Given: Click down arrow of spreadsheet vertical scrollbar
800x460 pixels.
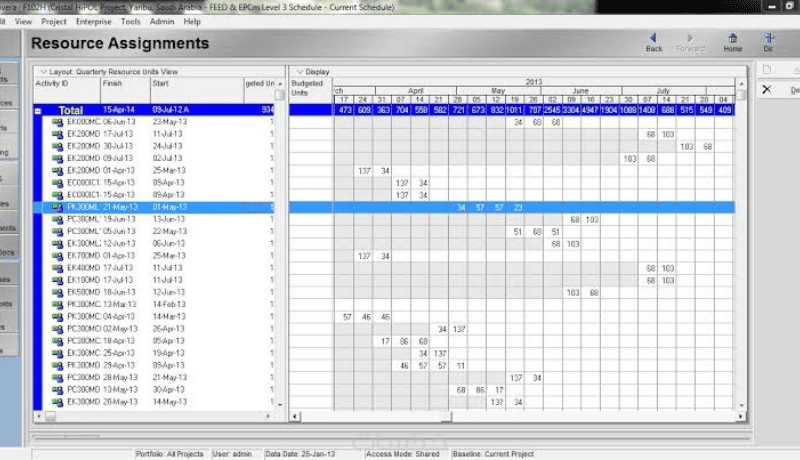Looking at the screenshot, I should tap(741, 406).
